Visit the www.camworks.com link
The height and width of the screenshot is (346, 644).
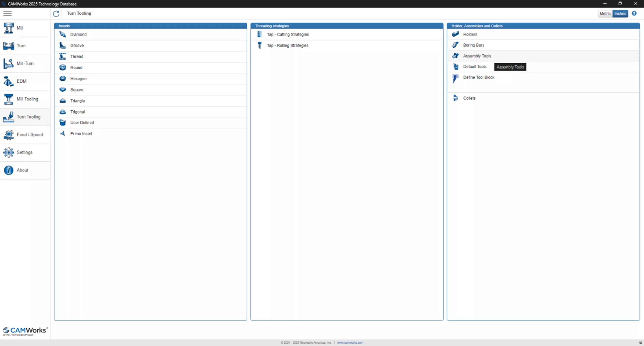click(x=350, y=343)
